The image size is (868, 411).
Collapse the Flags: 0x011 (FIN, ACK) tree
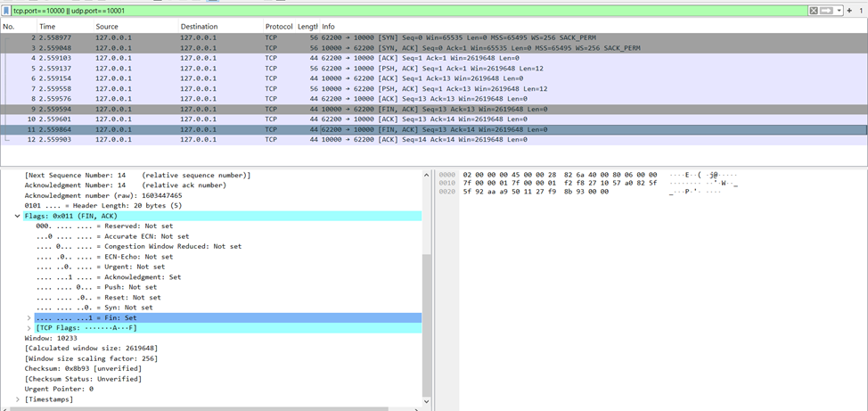18,216
